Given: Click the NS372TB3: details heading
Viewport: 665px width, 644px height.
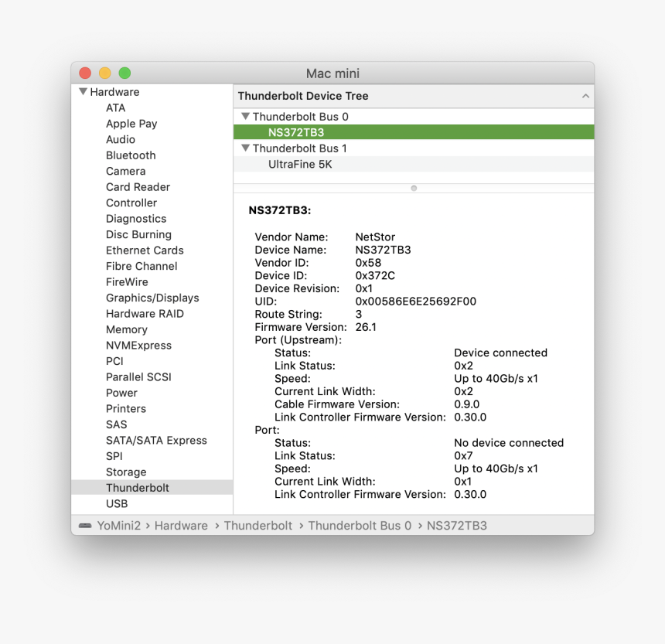Looking at the screenshot, I should [x=279, y=210].
